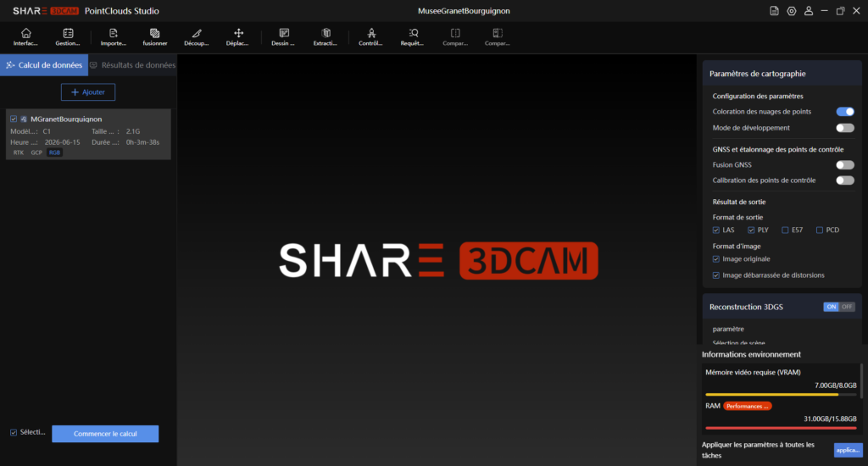
Task: Click the RTK tag on MGranetBourguignon
Action: 19,153
